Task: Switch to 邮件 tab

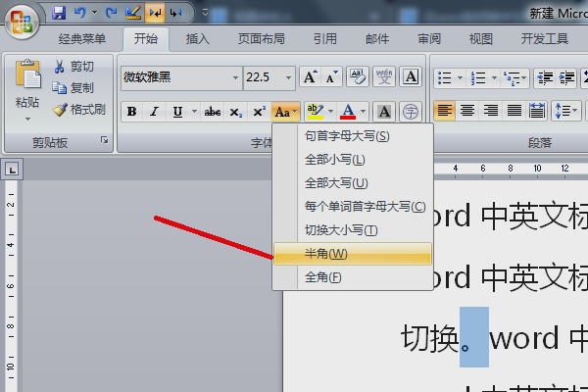Action: click(377, 38)
